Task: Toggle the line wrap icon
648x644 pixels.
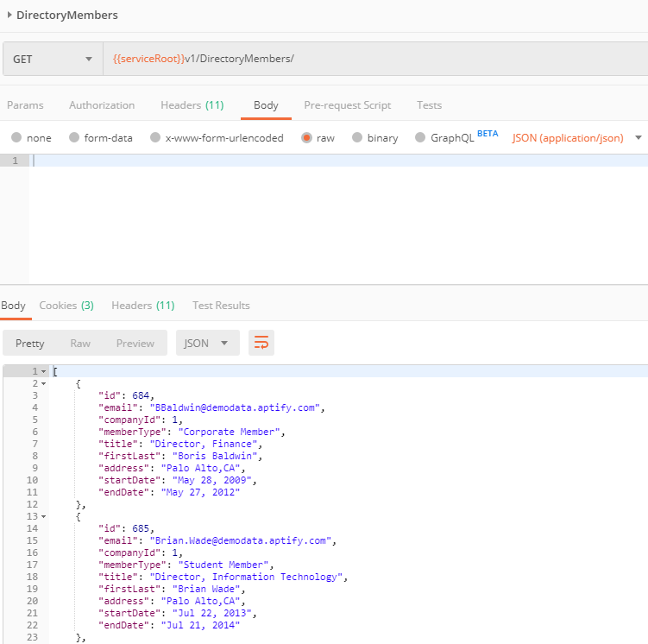Action: pyautogui.click(x=261, y=343)
